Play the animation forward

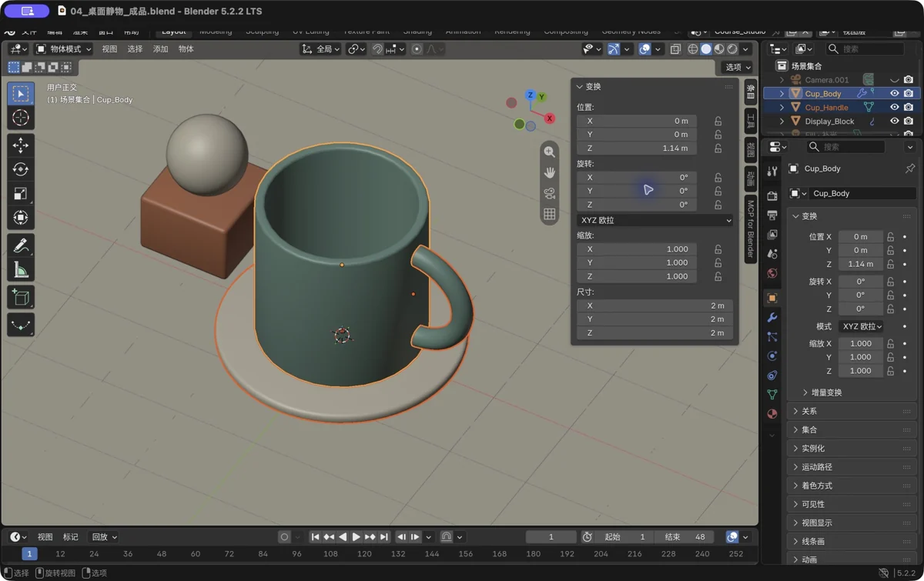click(x=356, y=537)
